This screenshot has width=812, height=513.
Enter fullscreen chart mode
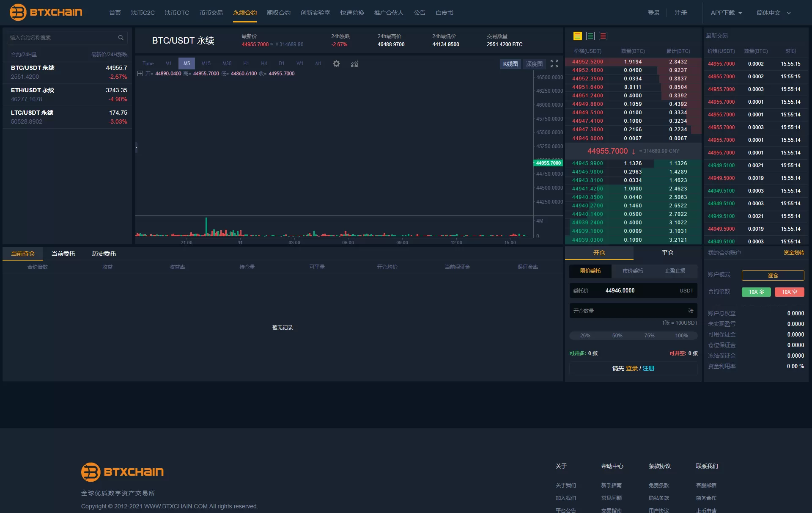554,63
